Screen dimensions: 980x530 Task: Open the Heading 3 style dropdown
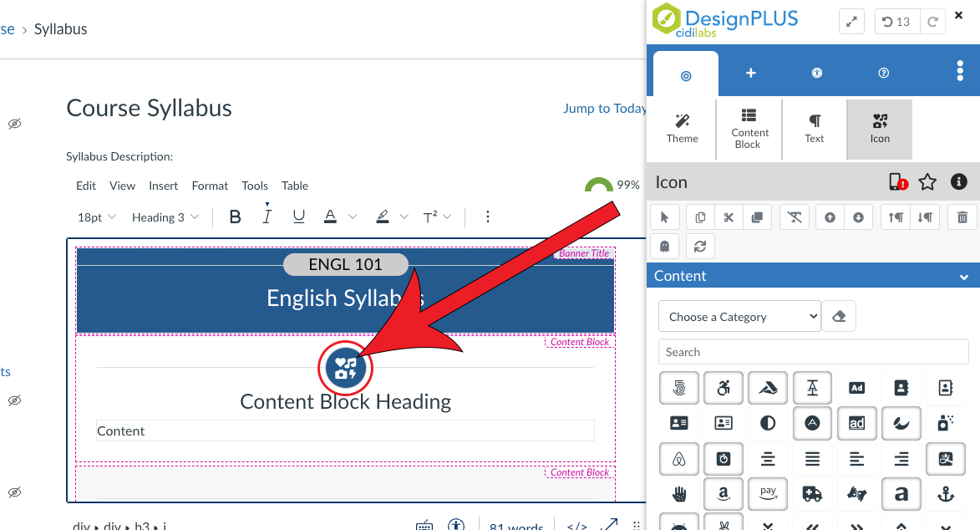[x=165, y=217]
